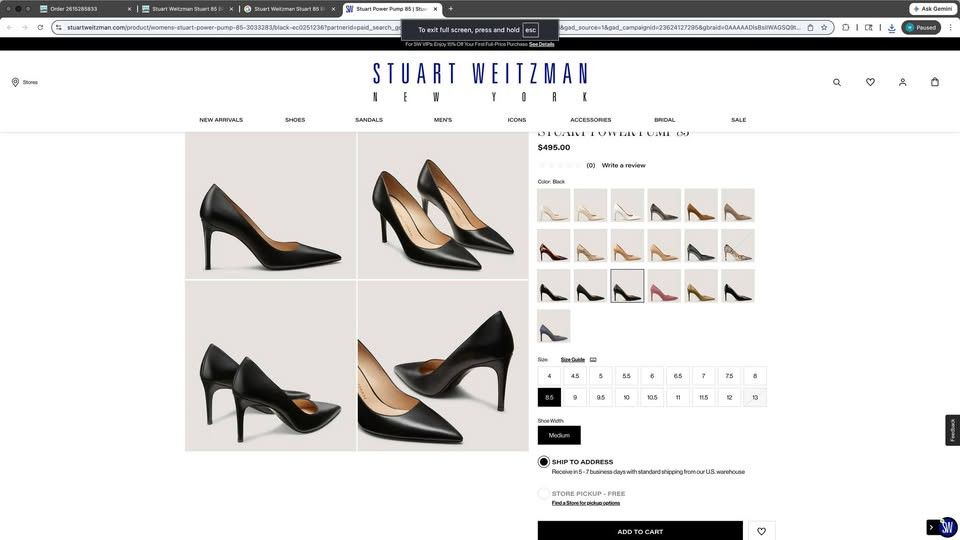Open the Icons menu

click(x=517, y=120)
